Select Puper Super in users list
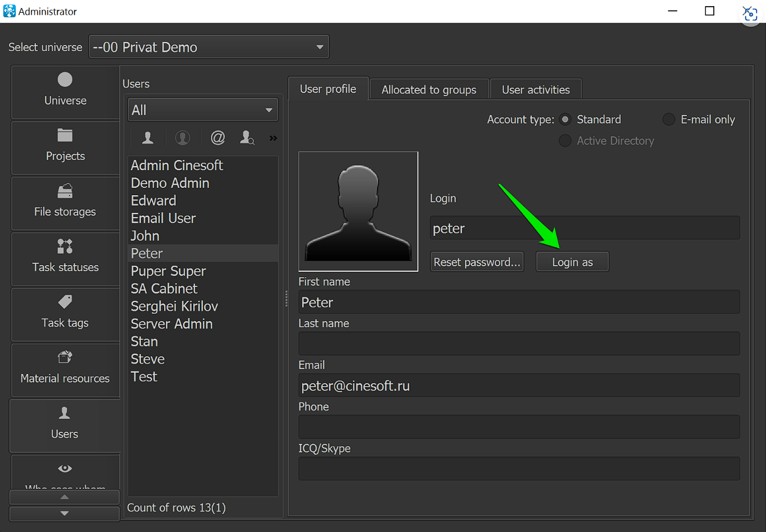Screen dimensions: 766x532 click(203, 271)
